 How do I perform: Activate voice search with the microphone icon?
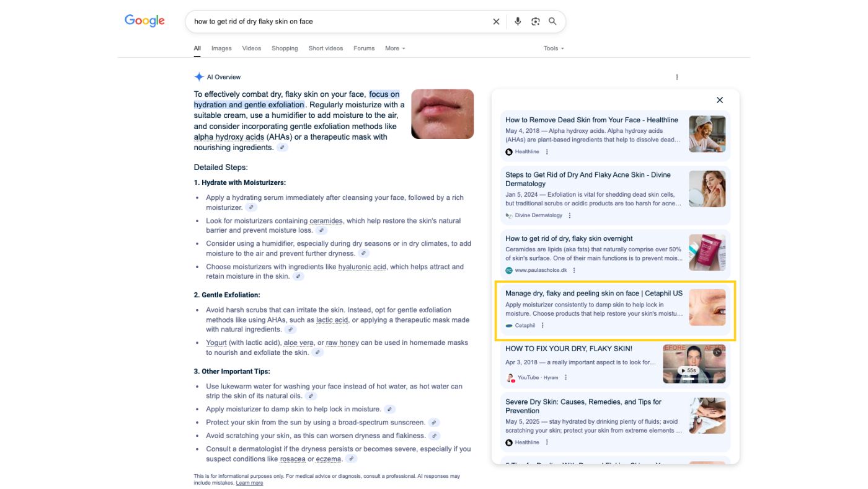click(518, 21)
